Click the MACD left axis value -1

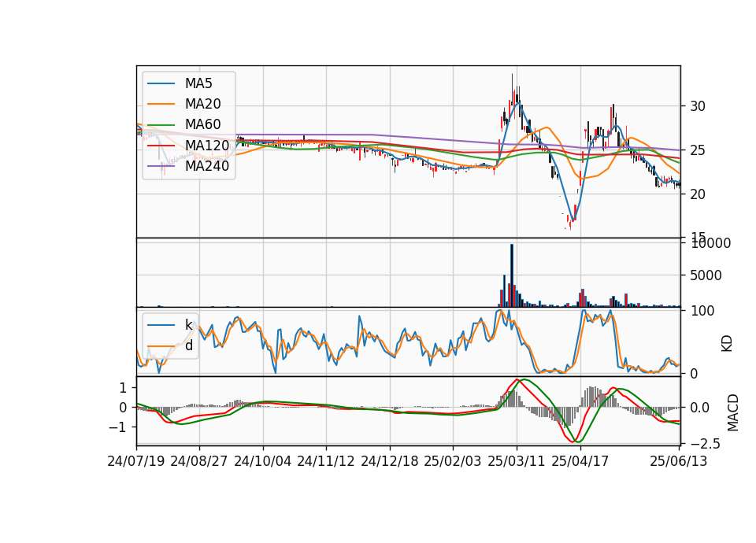[119, 427]
